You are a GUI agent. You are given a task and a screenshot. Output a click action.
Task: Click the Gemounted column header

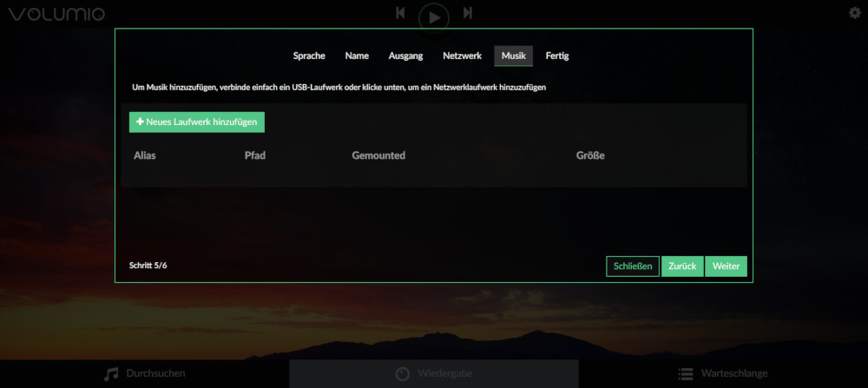click(378, 155)
